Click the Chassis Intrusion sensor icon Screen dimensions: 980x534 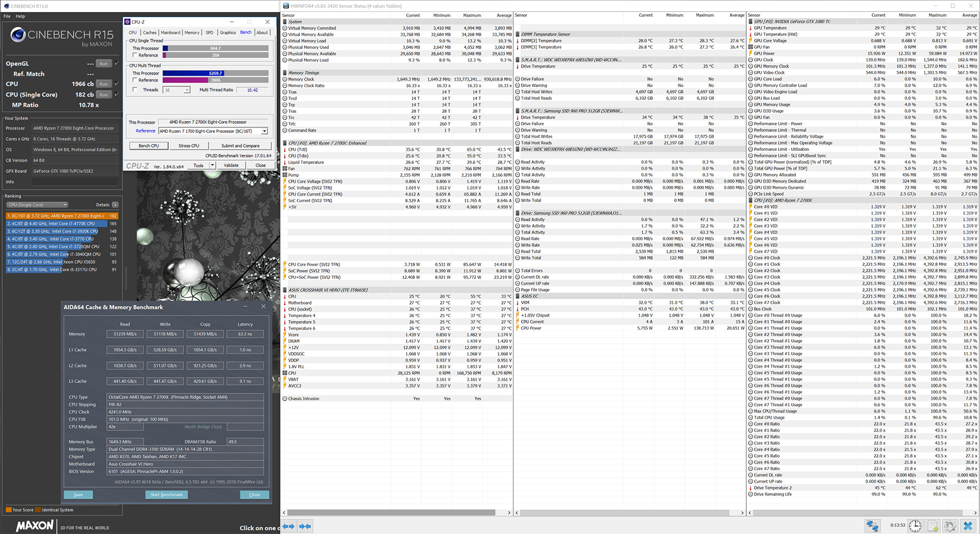[285, 398]
